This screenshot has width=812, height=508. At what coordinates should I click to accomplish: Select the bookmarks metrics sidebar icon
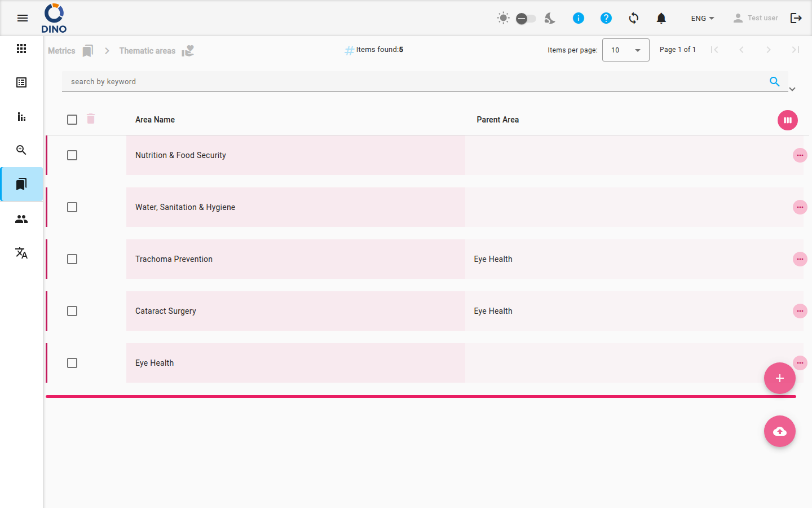point(21,184)
